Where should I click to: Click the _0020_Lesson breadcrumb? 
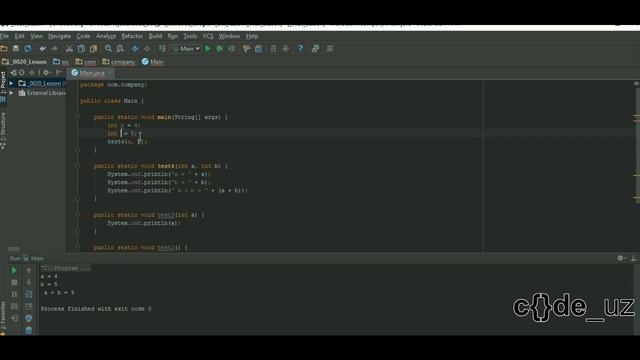(24, 62)
